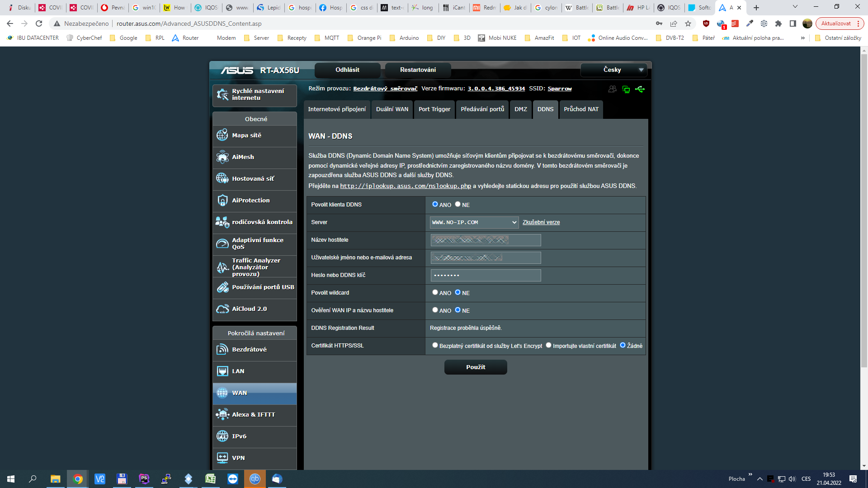Open File Explorer from the taskbar
The height and width of the screenshot is (488, 868).
point(55,479)
